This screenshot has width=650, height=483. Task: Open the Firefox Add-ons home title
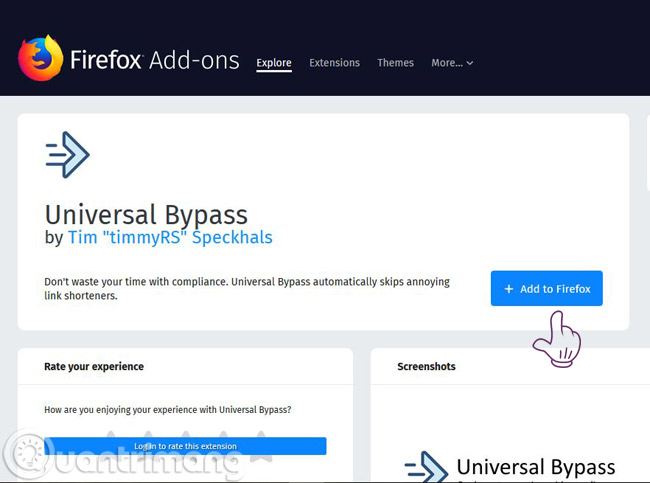[155, 60]
